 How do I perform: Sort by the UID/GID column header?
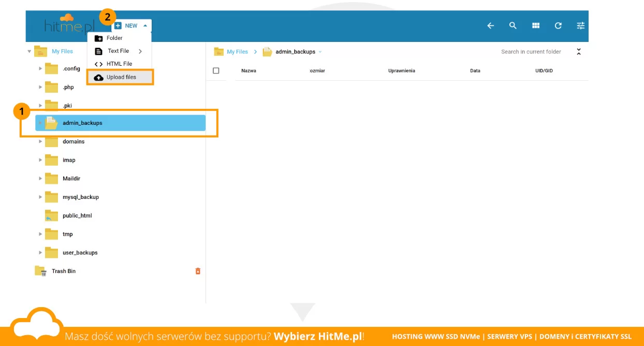pyautogui.click(x=544, y=70)
